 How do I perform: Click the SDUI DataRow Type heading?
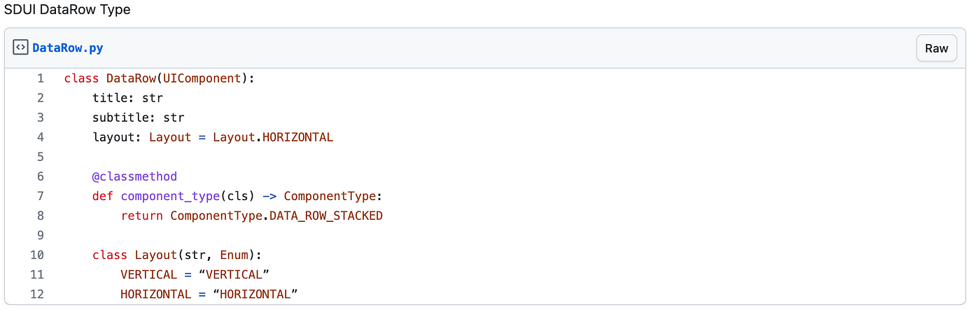[67, 10]
